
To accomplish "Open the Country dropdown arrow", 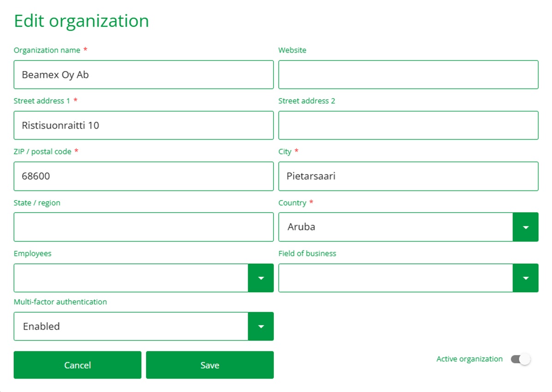I will coord(526,227).
